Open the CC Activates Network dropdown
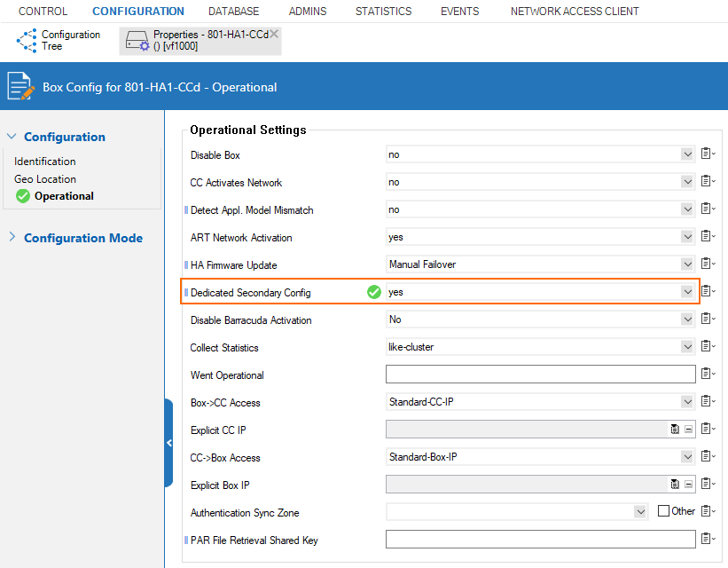 click(687, 182)
